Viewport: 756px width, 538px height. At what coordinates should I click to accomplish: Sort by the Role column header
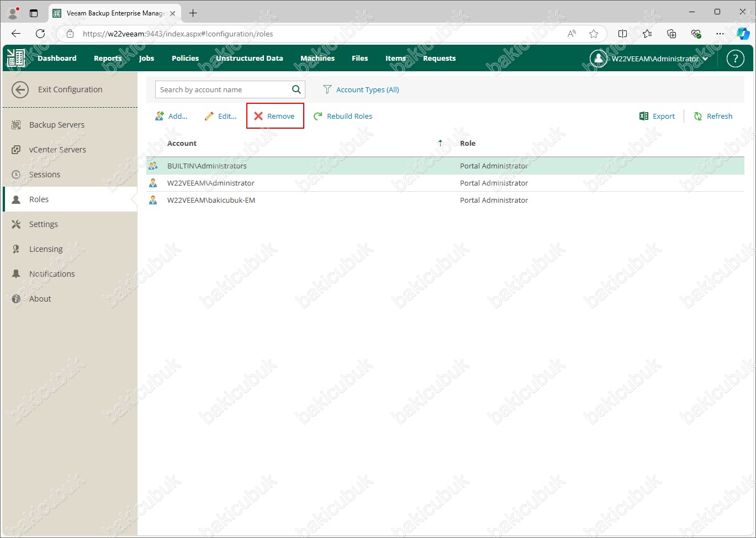[x=468, y=143]
